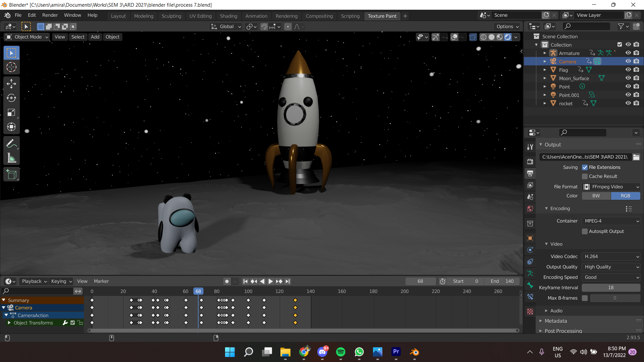Launch Spotify from the taskbar
Screen dimensions: 644x362
(341, 352)
